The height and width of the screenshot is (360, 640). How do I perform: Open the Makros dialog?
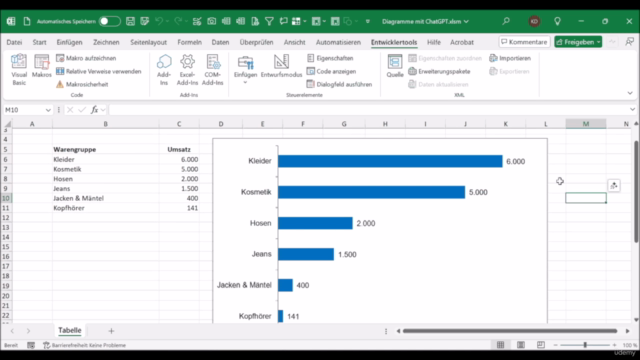pos(41,66)
